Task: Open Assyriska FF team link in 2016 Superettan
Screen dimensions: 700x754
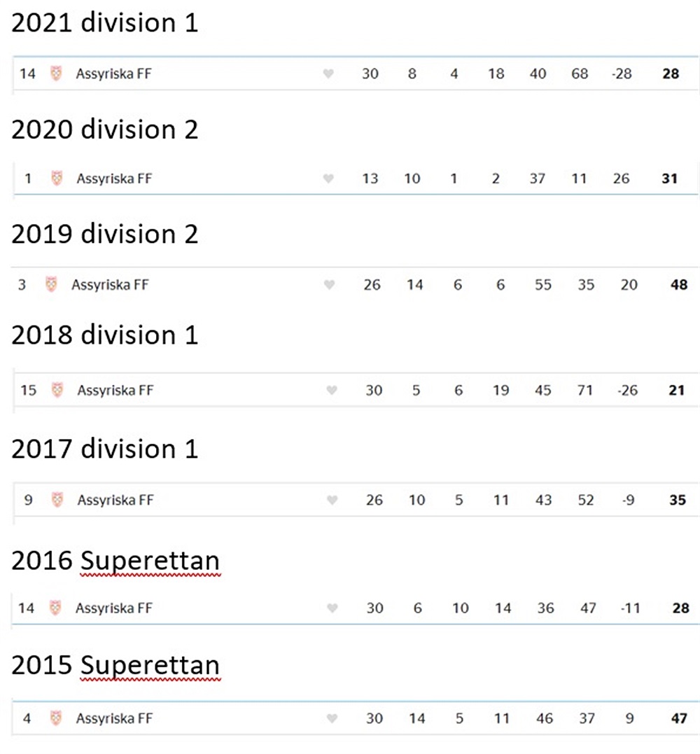Action: pyautogui.click(x=114, y=608)
